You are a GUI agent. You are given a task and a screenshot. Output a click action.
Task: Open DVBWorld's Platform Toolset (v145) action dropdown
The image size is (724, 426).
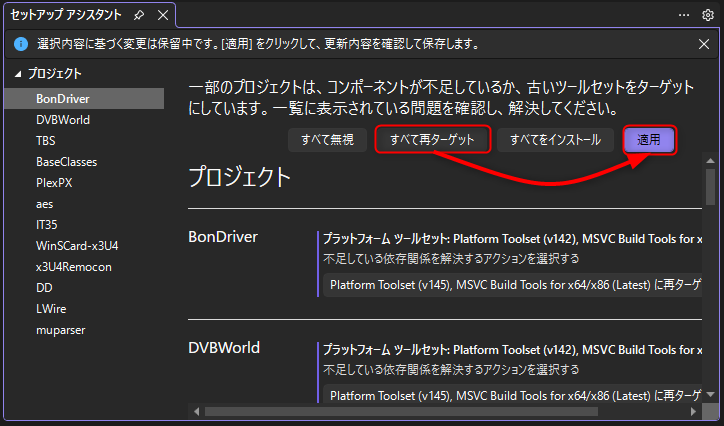[510, 396]
